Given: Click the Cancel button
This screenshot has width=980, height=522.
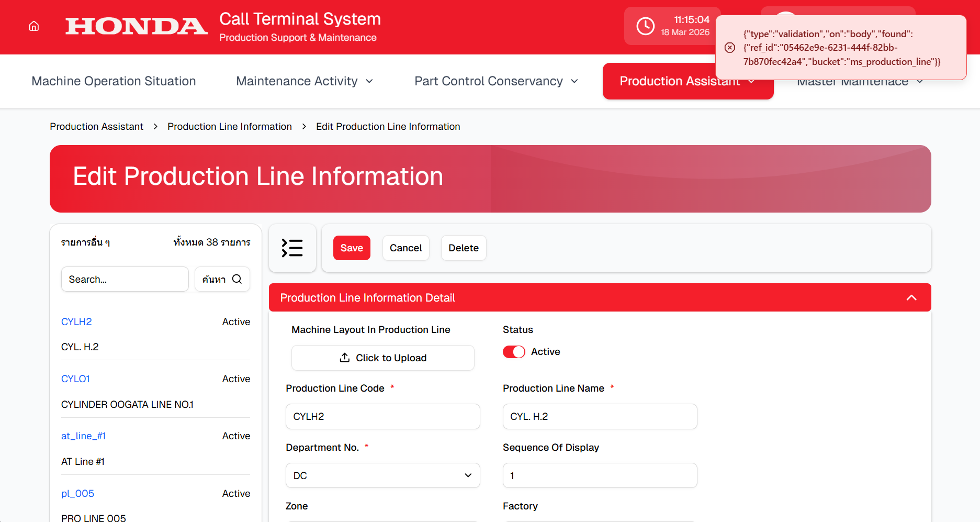Looking at the screenshot, I should point(405,248).
